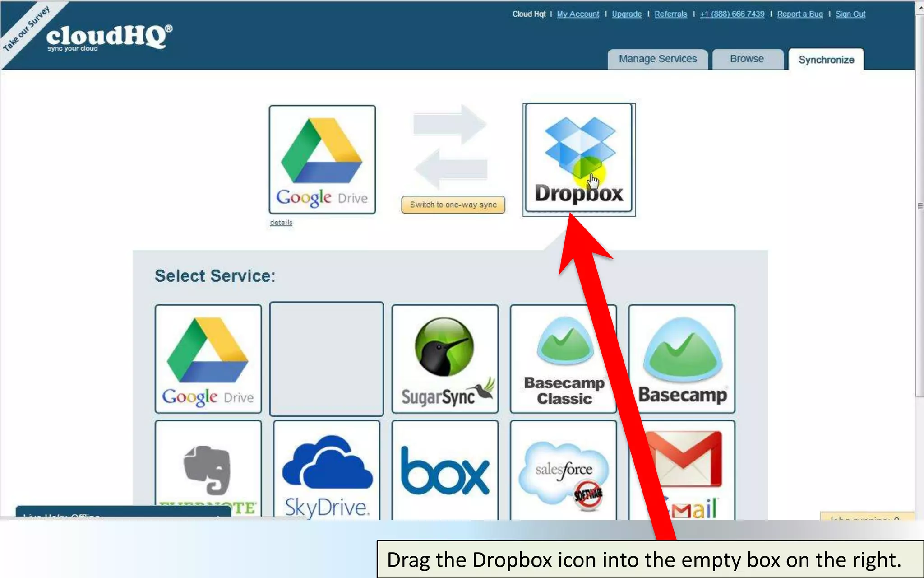
Task: Click the Select Service: heading
Action: (x=215, y=275)
